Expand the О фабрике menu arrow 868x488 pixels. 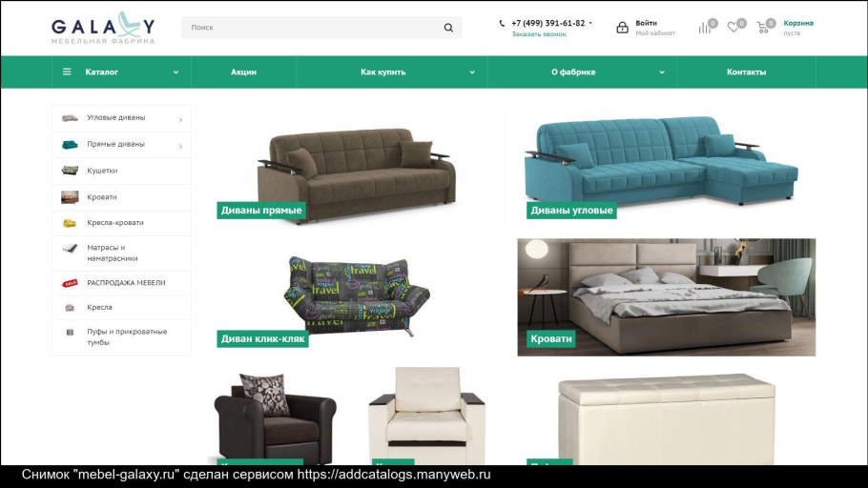tap(662, 71)
